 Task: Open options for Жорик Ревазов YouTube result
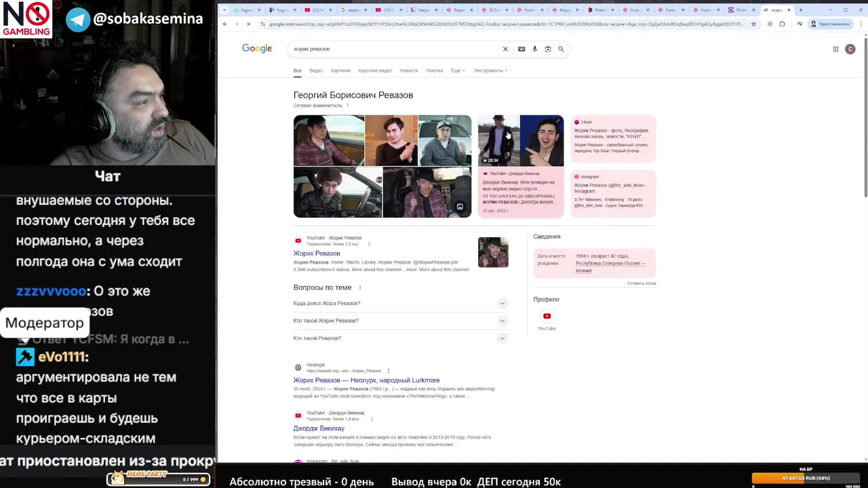click(369, 244)
